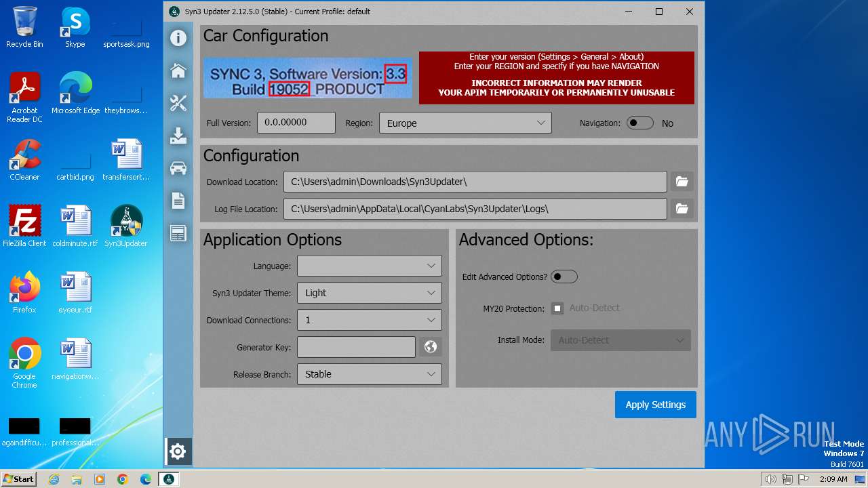Open navigationw document on desktop
This screenshot has height=488, width=868.
click(75, 359)
